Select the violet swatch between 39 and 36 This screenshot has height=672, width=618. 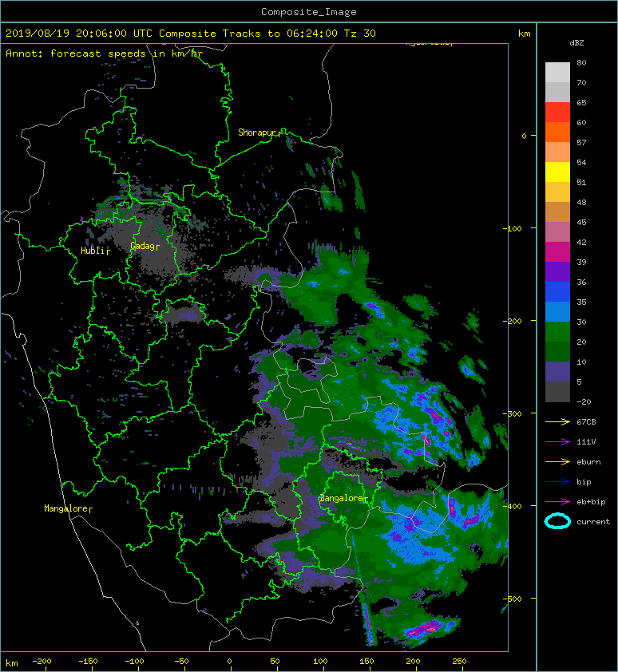[557, 271]
